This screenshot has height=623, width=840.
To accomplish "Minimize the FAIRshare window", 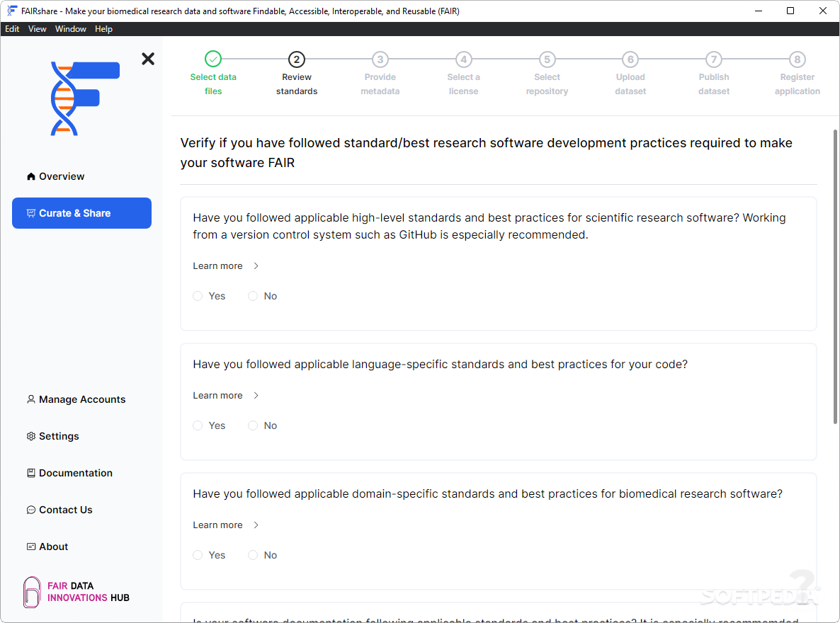I will (x=759, y=11).
